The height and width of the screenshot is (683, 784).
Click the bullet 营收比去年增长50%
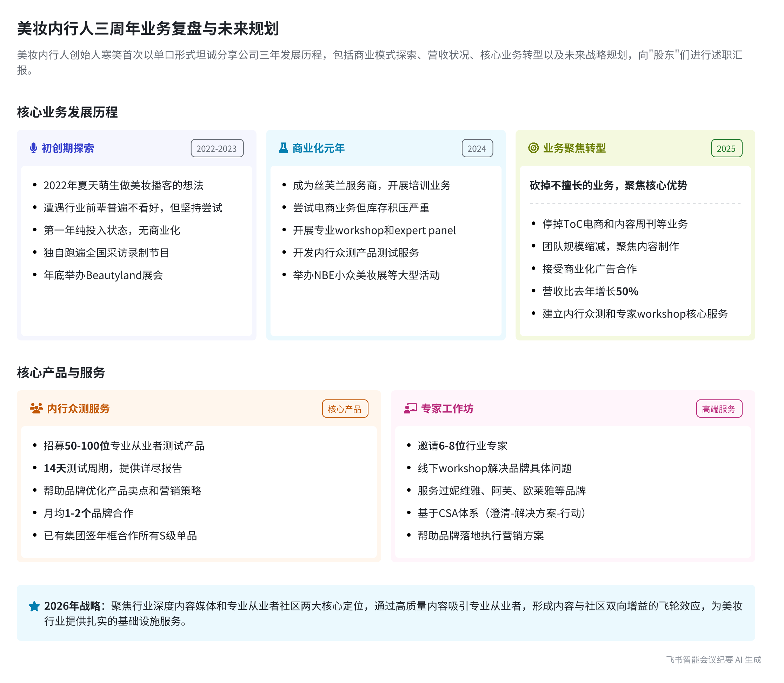click(x=590, y=292)
